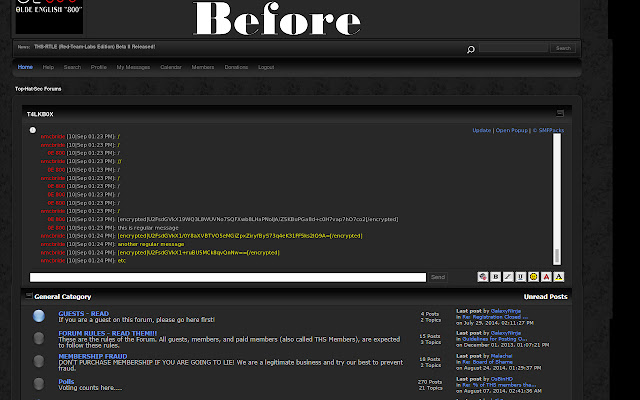This screenshot has width=640, height=400.
Task: Click the Polls board icon
Action: pyautogui.click(x=39, y=384)
